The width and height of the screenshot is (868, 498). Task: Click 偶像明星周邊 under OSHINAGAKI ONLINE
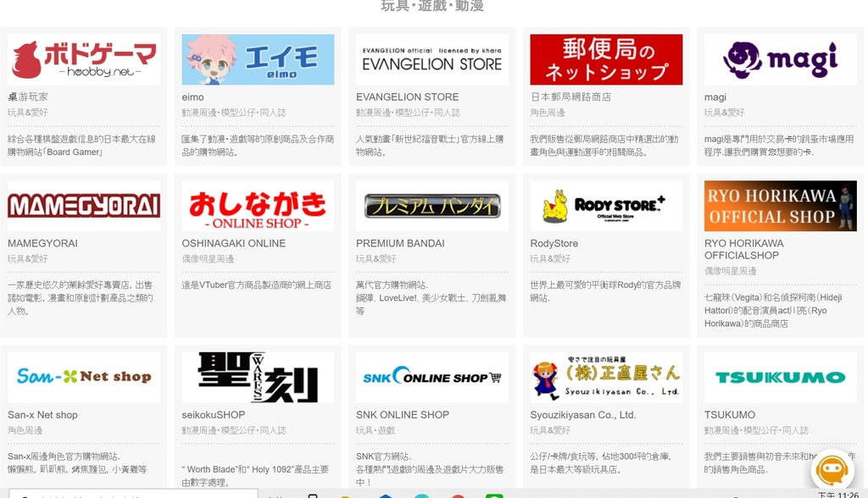pos(208,258)
